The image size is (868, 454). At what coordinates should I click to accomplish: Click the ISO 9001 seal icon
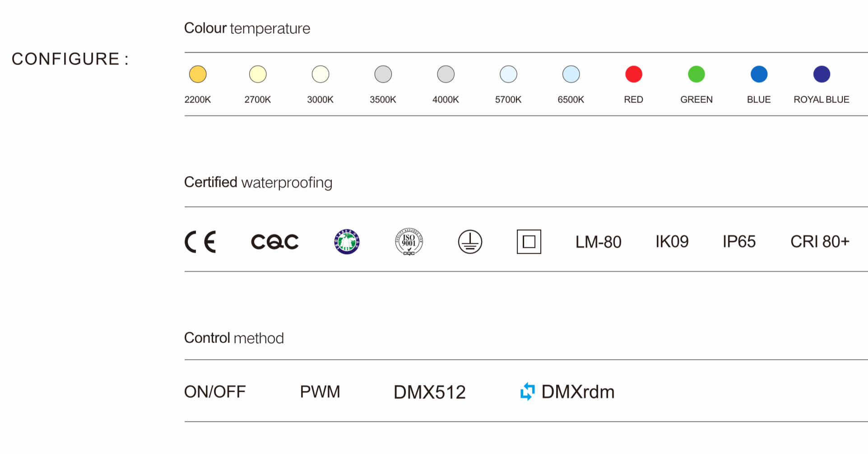(x=408, y=242)
